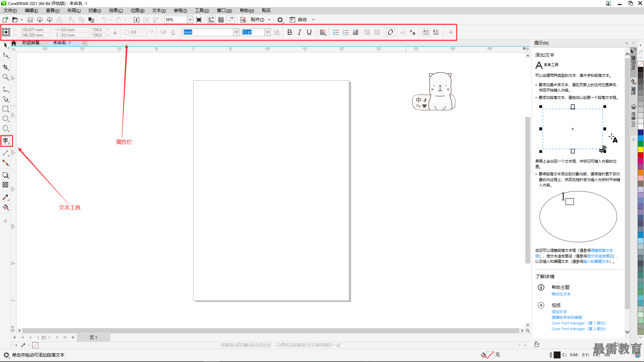Click the Paste clipboard icon
The height and width of the screenshot is (362, 644).
click(91, 20)
